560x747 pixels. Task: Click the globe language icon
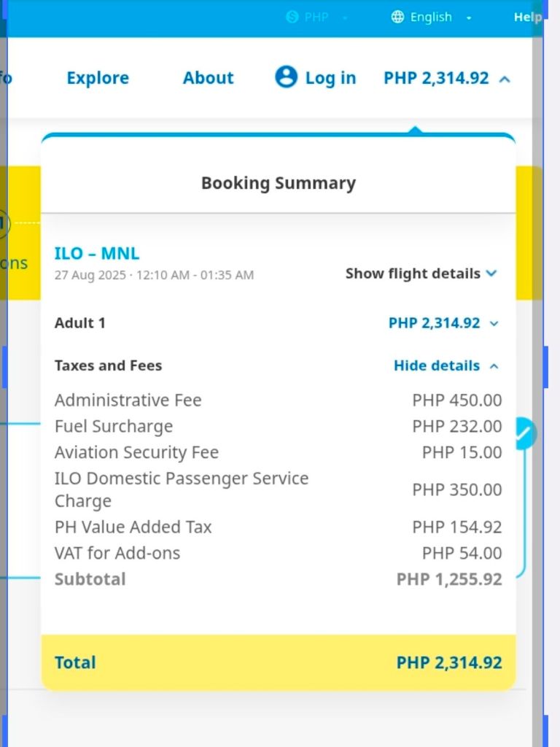[x=397, y=17]
